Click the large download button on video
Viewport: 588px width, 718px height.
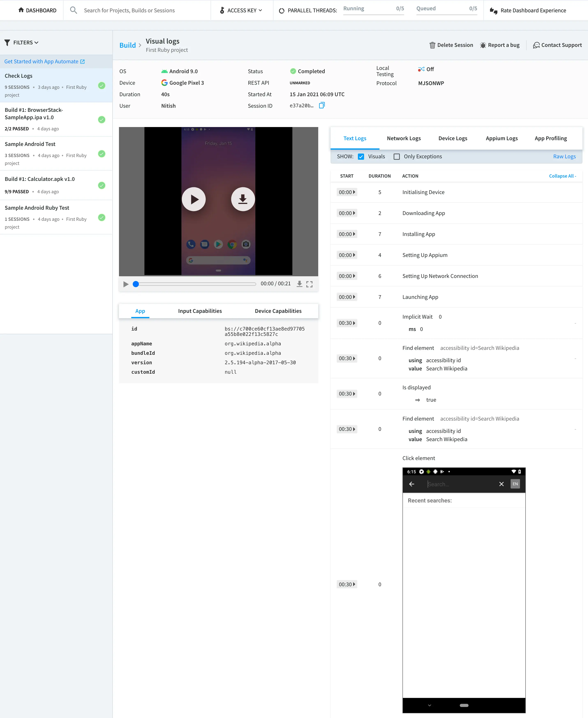pos(243,199)
